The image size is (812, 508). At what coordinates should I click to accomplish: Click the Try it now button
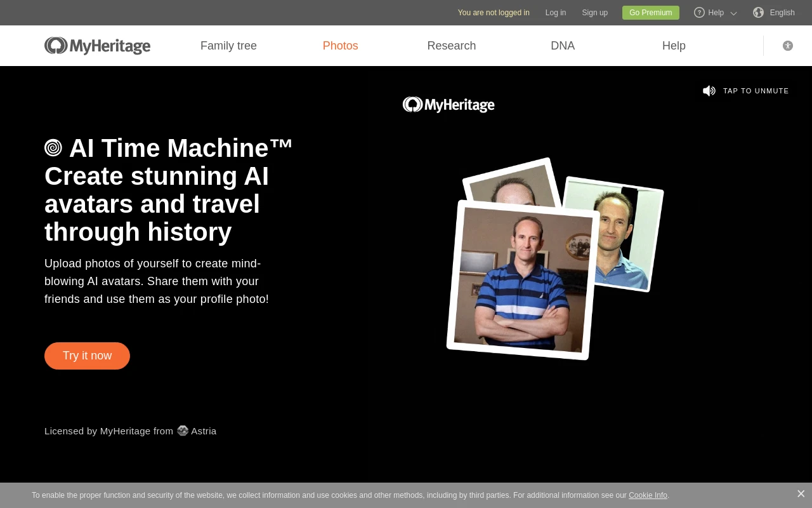click(x=87, y=356)
